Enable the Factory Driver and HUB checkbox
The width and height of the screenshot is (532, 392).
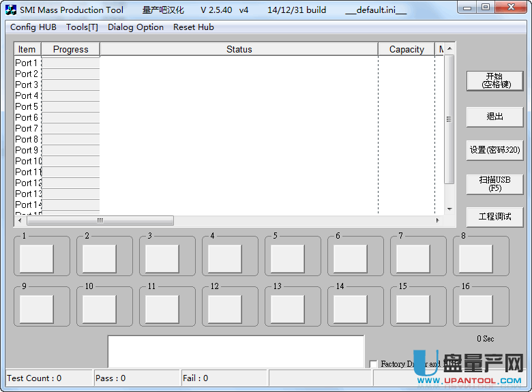pos(373,364)
